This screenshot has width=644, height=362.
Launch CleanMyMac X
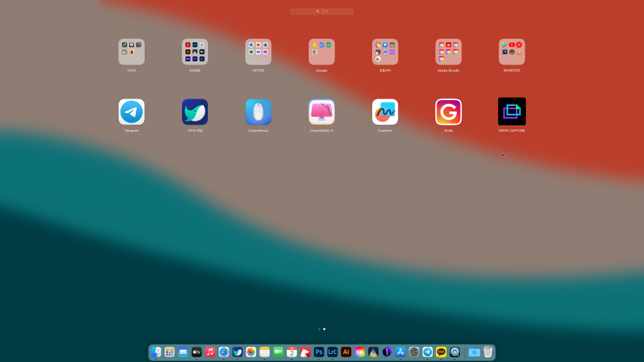coord(321,112)
